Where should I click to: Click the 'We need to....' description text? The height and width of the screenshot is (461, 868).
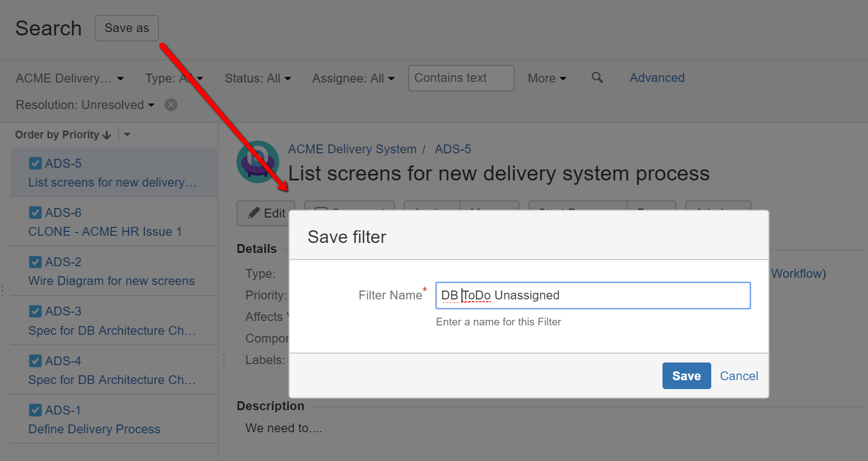click(x=284, y=428)
